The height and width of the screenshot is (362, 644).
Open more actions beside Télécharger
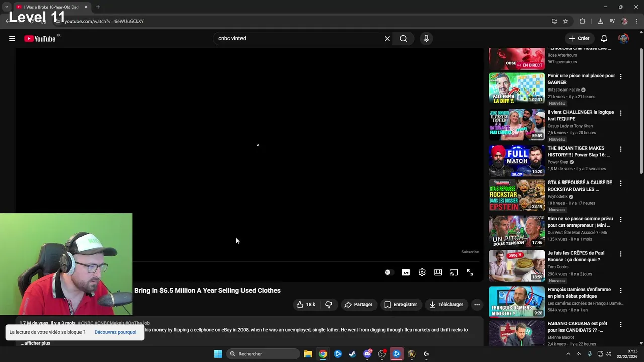click(x=477, y=304)
